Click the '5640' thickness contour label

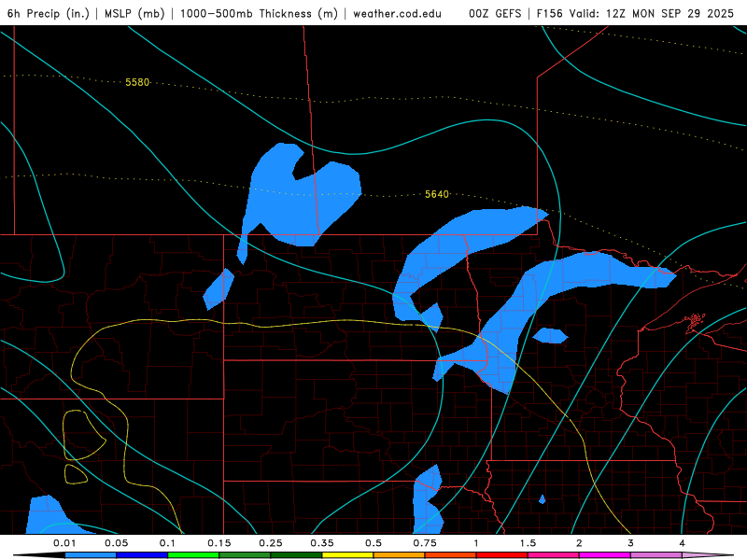tap(437, 194)
